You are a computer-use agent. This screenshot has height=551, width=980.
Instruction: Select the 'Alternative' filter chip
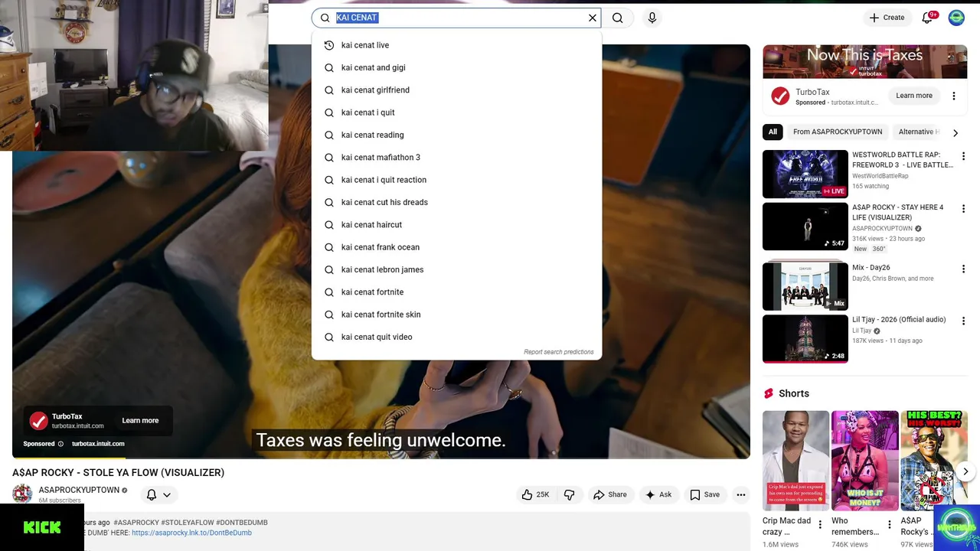tap(919, 132)
